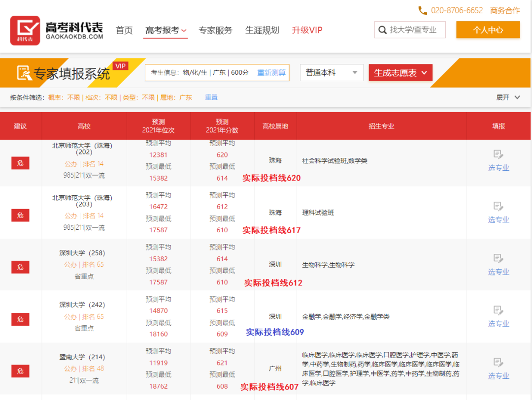Click 选专业 for 深圳大学 (242)
The image size is (532, 400).
coord(499,324)
